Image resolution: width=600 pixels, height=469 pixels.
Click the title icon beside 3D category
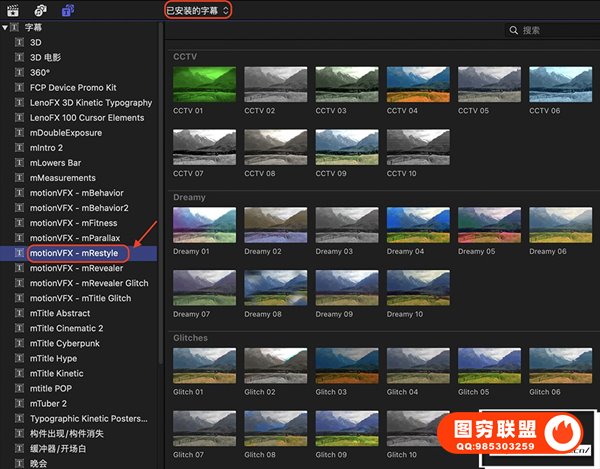pos(19,43)
